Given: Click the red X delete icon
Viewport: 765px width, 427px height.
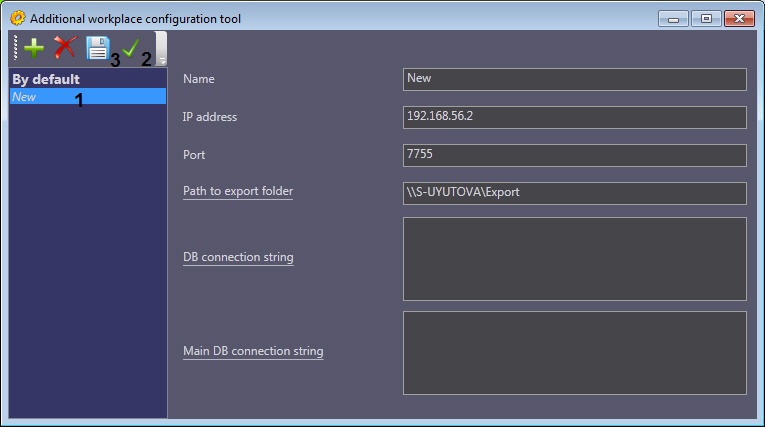Looking at the screenshot, I should coord(65,48).
